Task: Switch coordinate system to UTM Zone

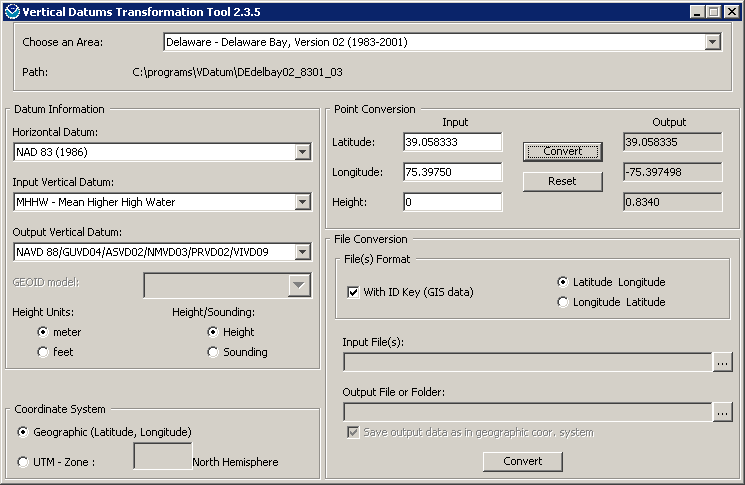Action: pos(24,462)
